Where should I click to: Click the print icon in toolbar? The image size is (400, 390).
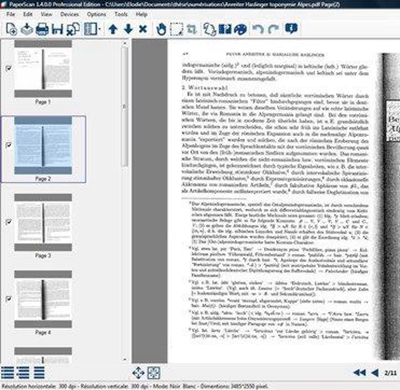42,29
